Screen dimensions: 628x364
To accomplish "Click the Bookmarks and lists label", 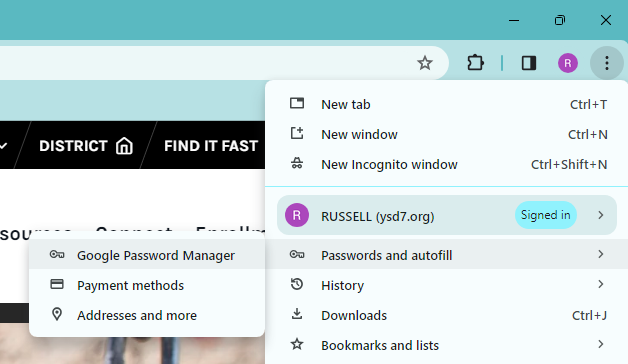I will 380,346.
